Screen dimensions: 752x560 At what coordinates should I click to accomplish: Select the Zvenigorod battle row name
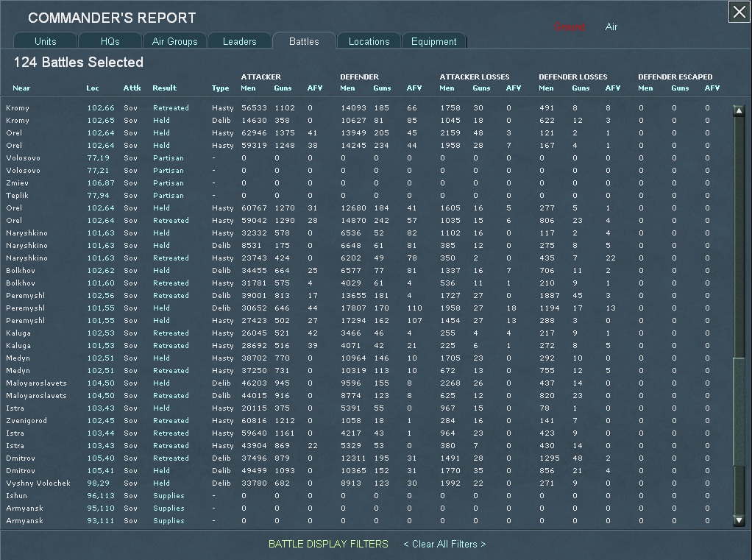[x=26, y=420]
